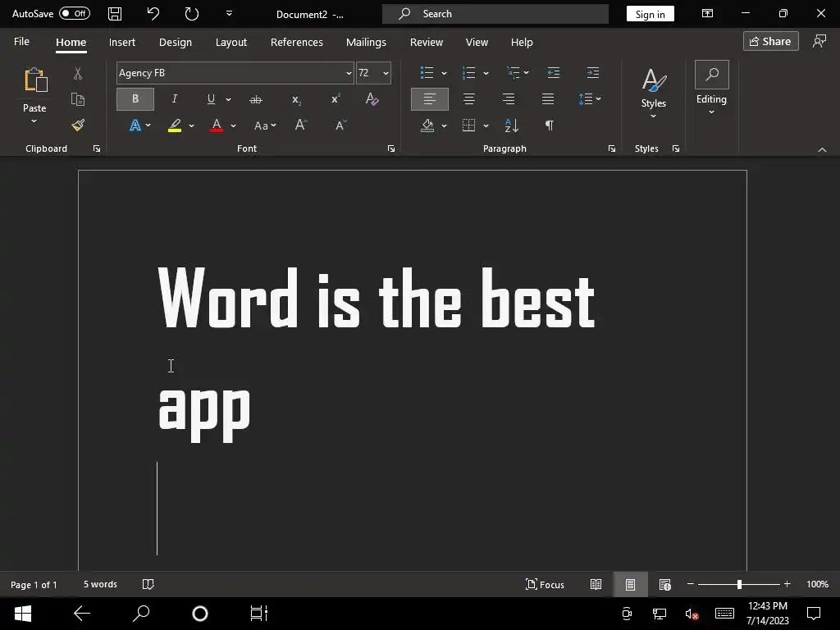Show paragraph marks pilcrow
This screenshot has width=840, height=630.
(549, 126)
